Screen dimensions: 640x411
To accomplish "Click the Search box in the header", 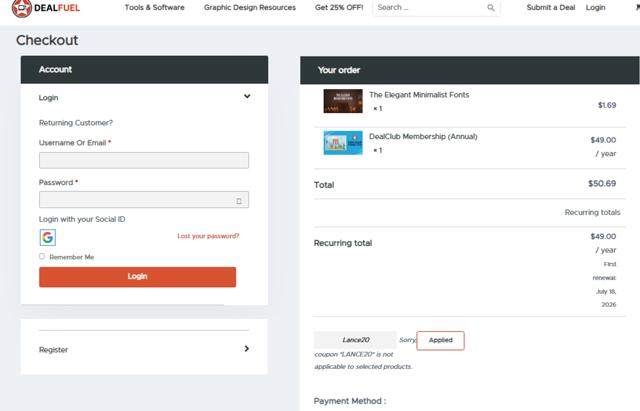I will coord(436,8).
